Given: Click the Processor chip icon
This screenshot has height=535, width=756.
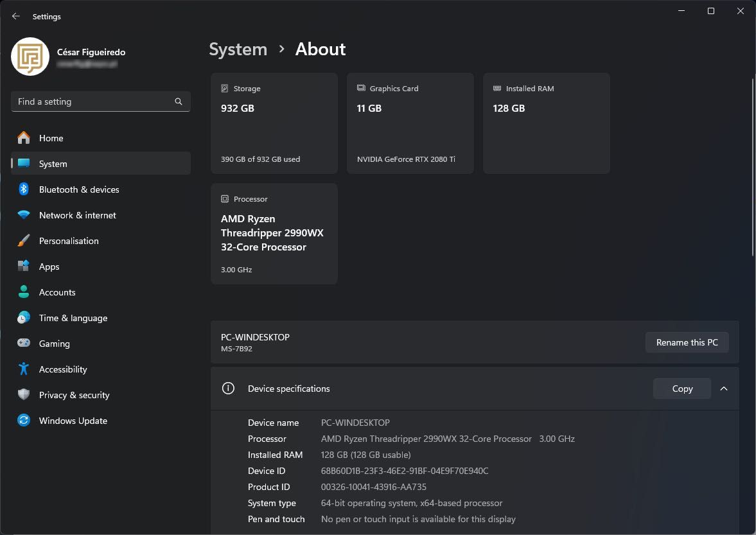Looking at the screenshot, I should tap(225, 198).
